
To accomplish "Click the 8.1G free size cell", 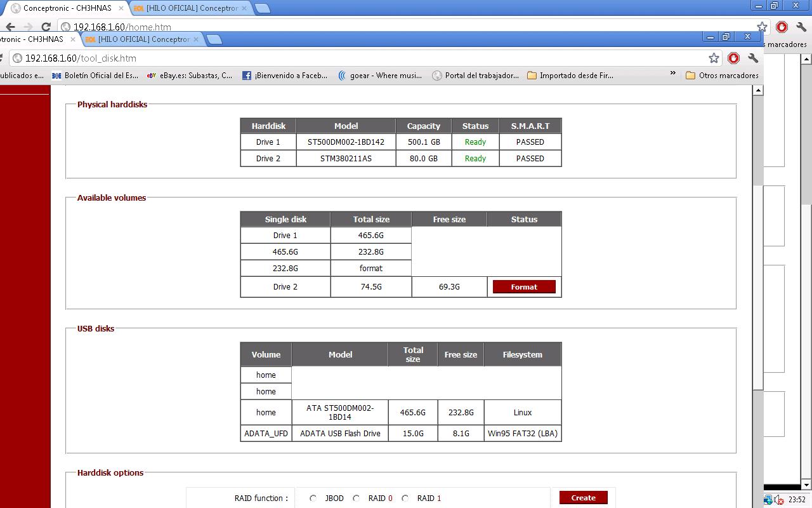I will [x=461, y=434].
